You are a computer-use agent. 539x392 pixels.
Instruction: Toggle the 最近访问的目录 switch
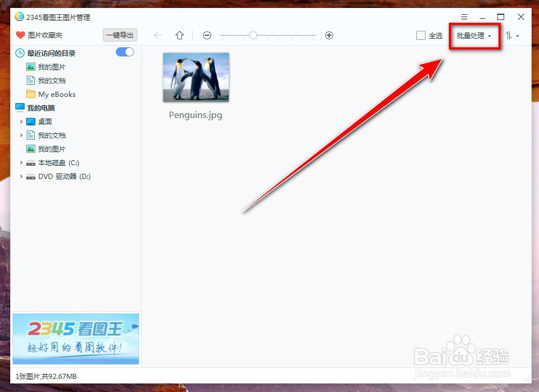click(125, 52)
